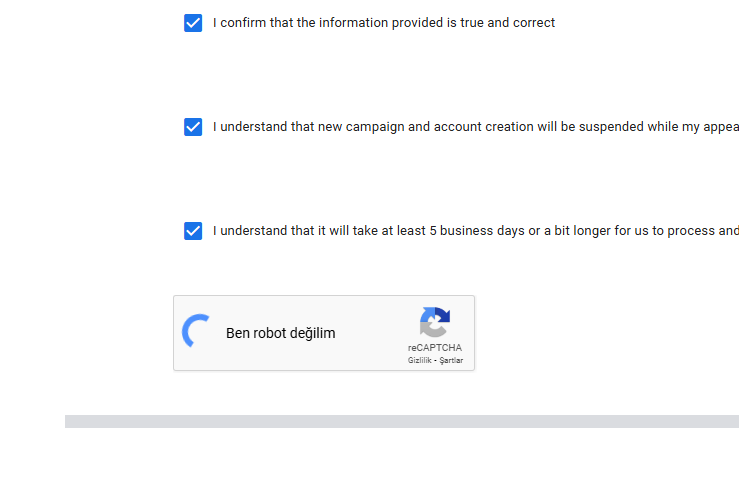This screenshot has width=739, height=483.
Task: Click the reCAPTCHA arrows logo icon
Action: [x=435, y=322]
